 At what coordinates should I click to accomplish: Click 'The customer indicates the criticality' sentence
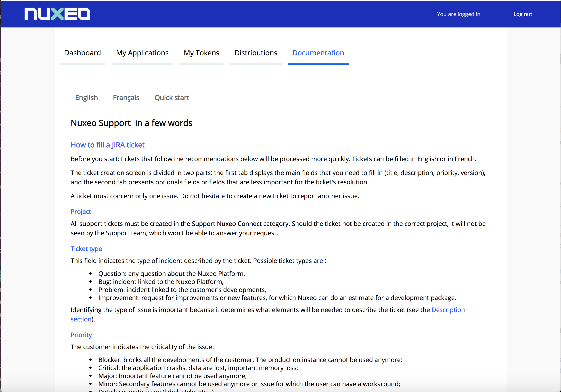point(142,347)
